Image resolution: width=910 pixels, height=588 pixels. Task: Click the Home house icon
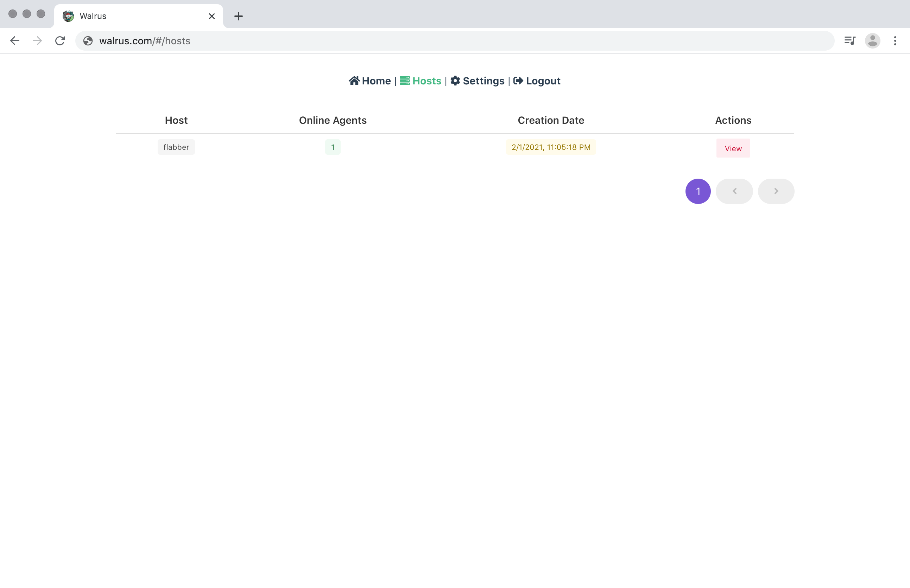click(354, 81)
